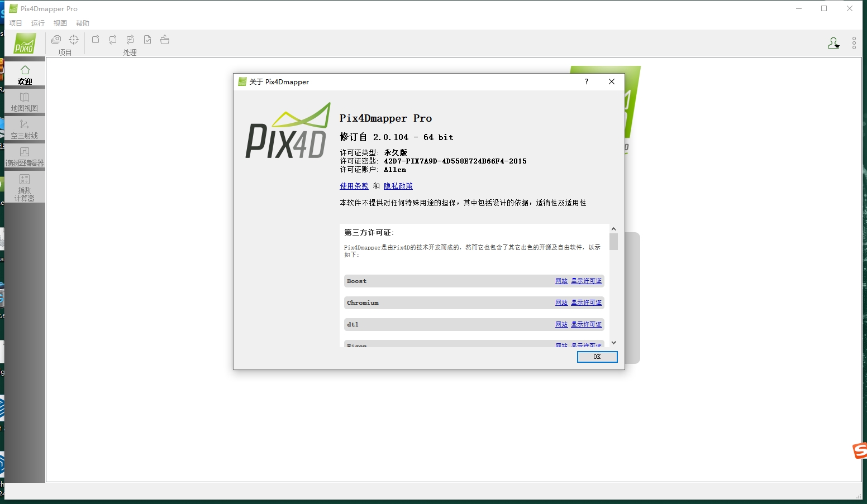This screenshot has width=867, height=504.
Task: Click the Pix4Dmapper Pro heading in dialog
Action: click(386, 118)
